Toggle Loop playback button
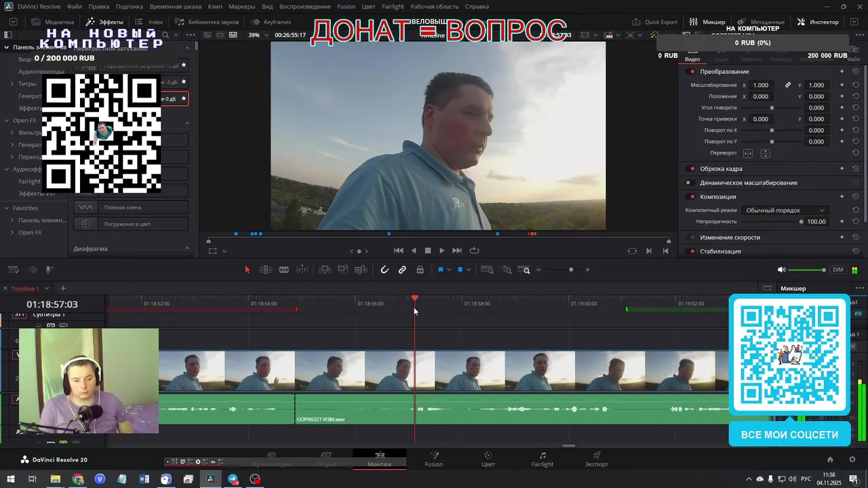 point(474,251)
